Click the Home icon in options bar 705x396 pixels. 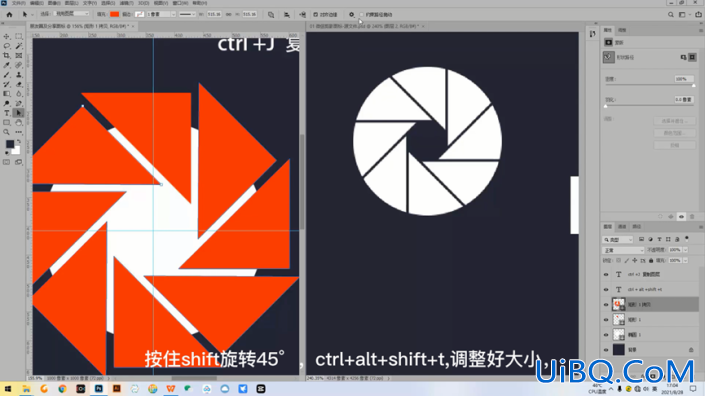9,14
